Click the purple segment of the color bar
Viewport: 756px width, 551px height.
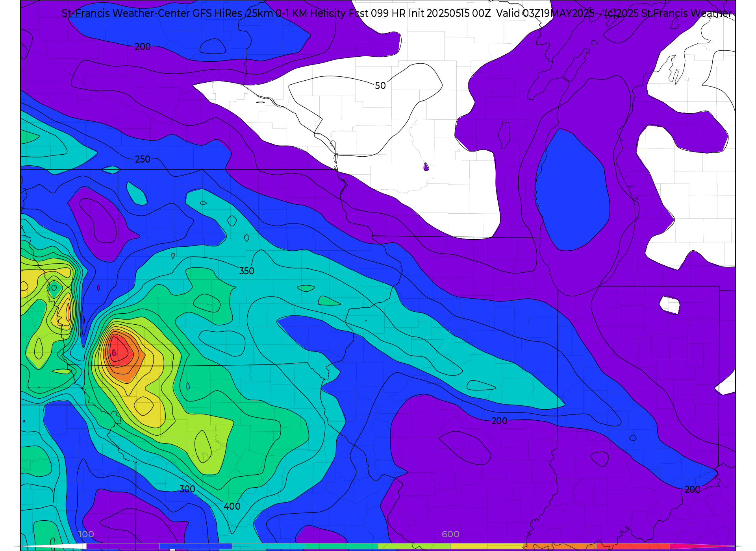click(123, 546)
